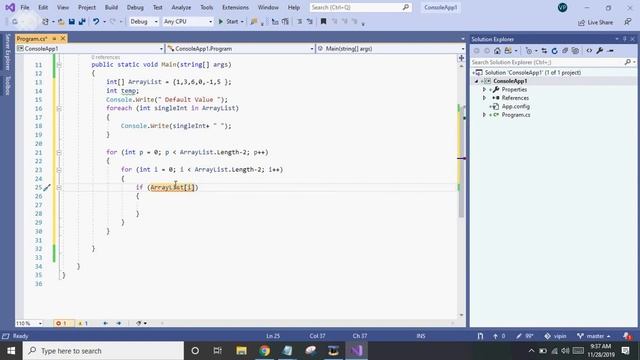The height and width of the screenshot is (360, 640).
Task: Collapse the foreach block on line 16
Action: pos(59,109)
